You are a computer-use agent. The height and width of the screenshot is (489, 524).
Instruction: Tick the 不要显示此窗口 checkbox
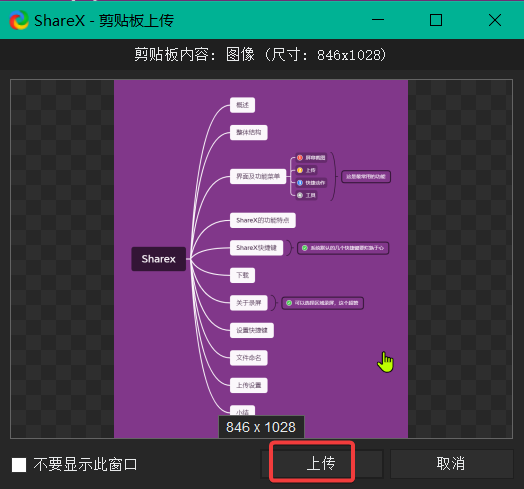(19, 465)
